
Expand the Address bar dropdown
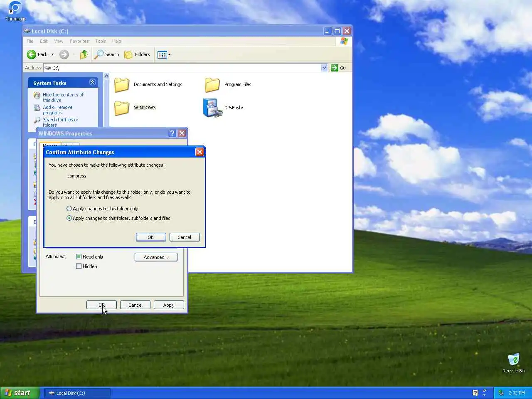pyautogui.click(x=325, y=68)
